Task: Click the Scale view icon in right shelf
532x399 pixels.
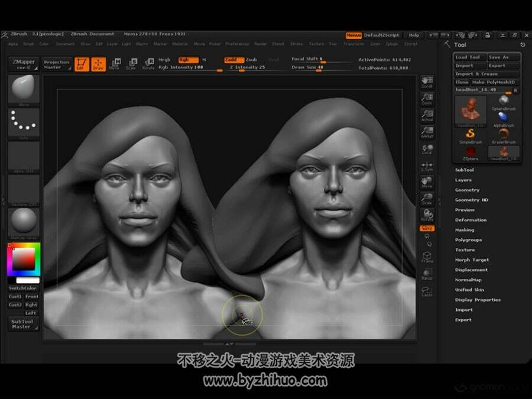Action: [x=427, y=199]
